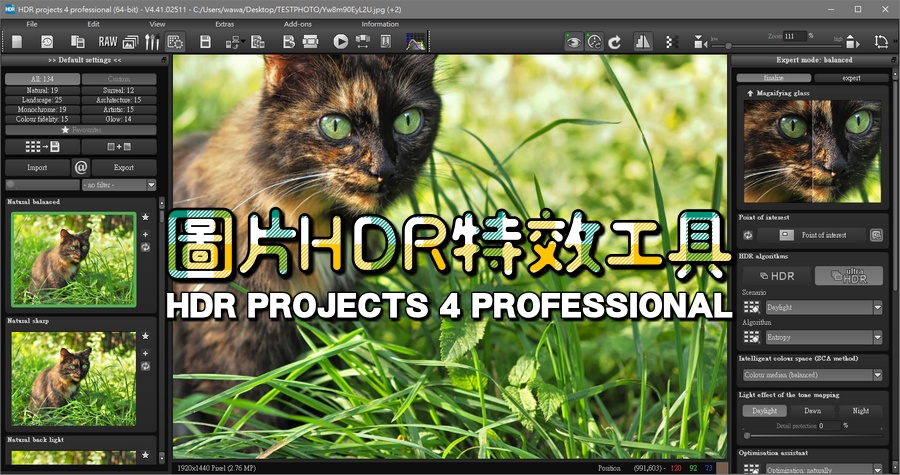Viewport: 900px width, 475px height.
Task: Open the Algorithm 'Entropy' dropdown
Action: tap(824, 337)
